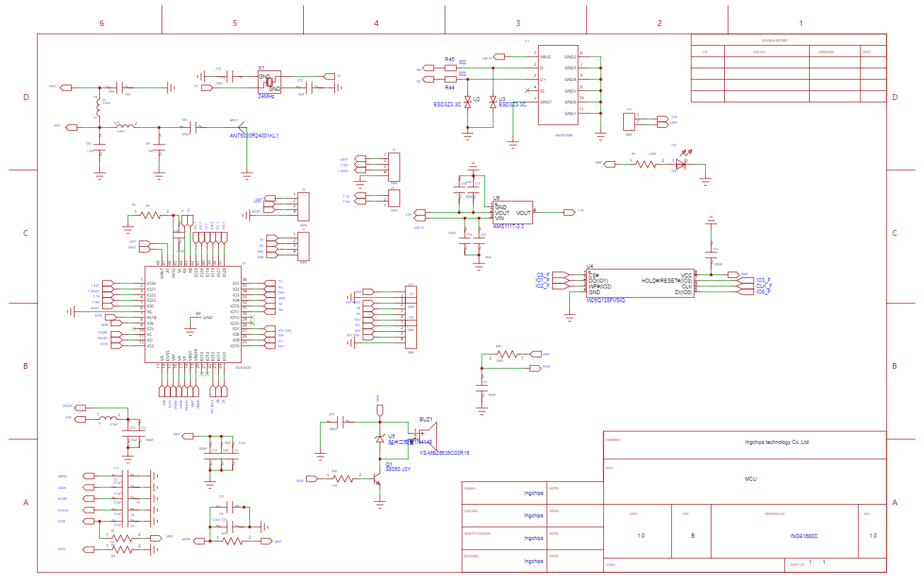The width and height of the screenshot is (924, 578).
Task: Select the J14 two-pin connector body
Action: [629, 122]
